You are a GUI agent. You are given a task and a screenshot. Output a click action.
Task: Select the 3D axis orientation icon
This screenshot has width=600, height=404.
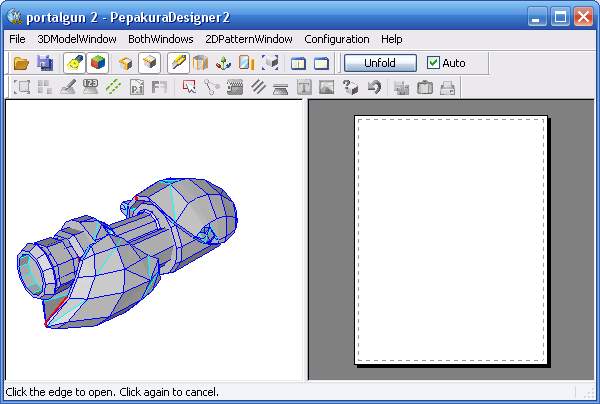coord(223,63)
